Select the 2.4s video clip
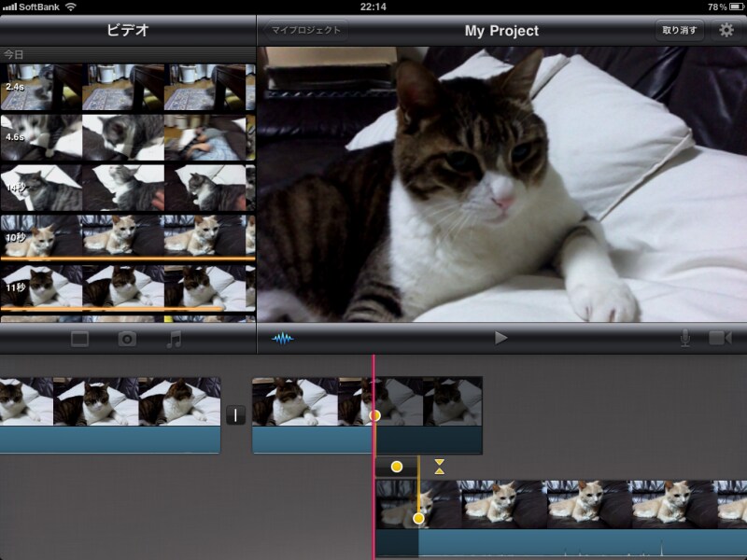This screenshot has width=747, height=560. (127, 88)
